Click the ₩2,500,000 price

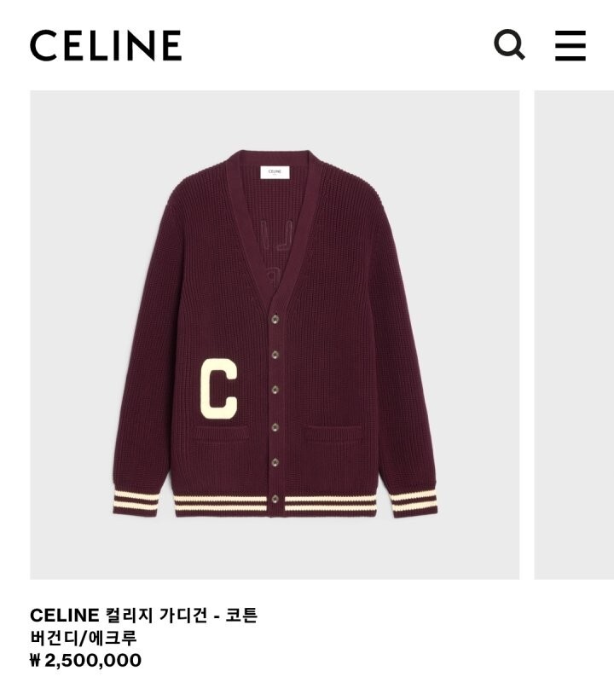click(86, 660)
